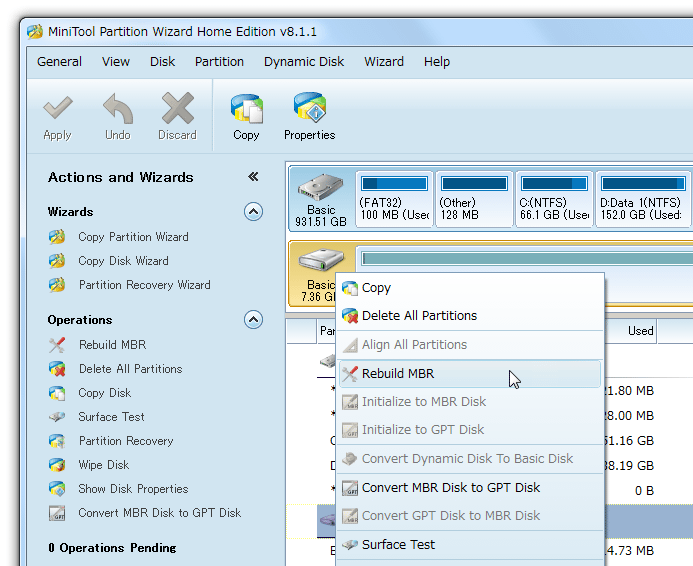Select the 931.51 GB Basic disk icon
This screenshot has height=566, width=693.
click(x=321, y=198)
